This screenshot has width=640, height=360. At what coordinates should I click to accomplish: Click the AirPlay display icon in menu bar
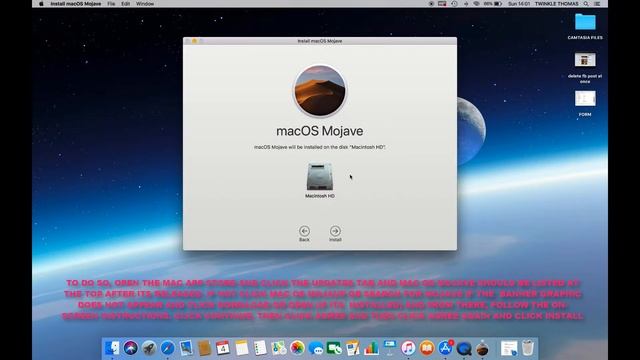(442, 4)
